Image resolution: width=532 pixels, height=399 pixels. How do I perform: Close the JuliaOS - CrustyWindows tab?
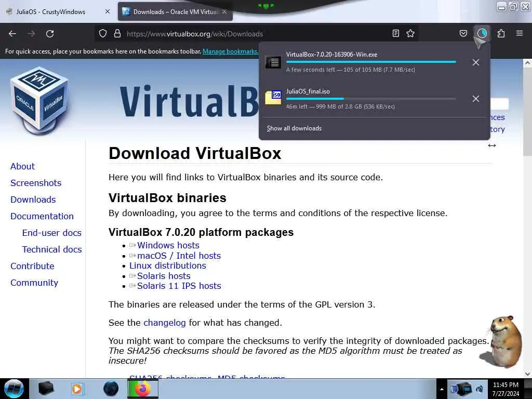107,11
